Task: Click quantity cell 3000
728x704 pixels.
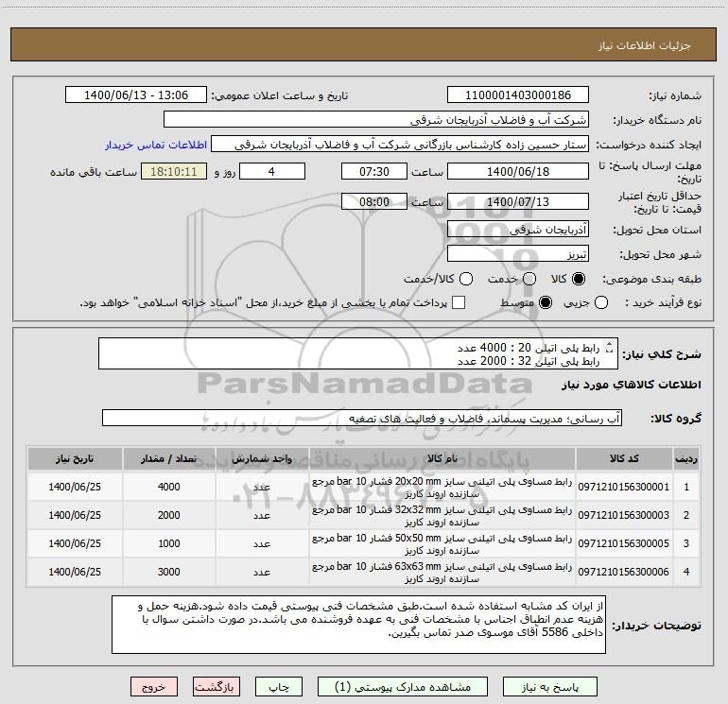Action: 168,572
